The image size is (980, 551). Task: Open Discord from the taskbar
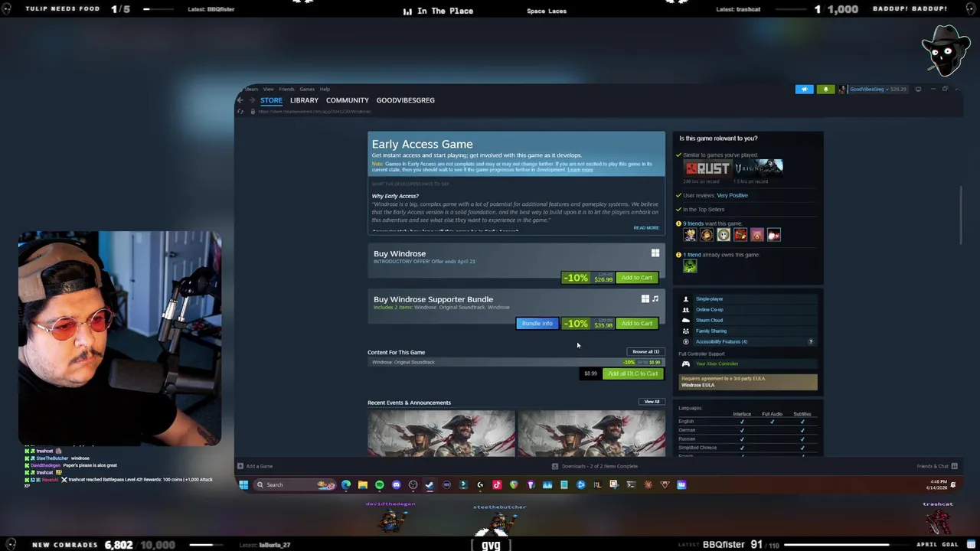(x=396, y=484)
